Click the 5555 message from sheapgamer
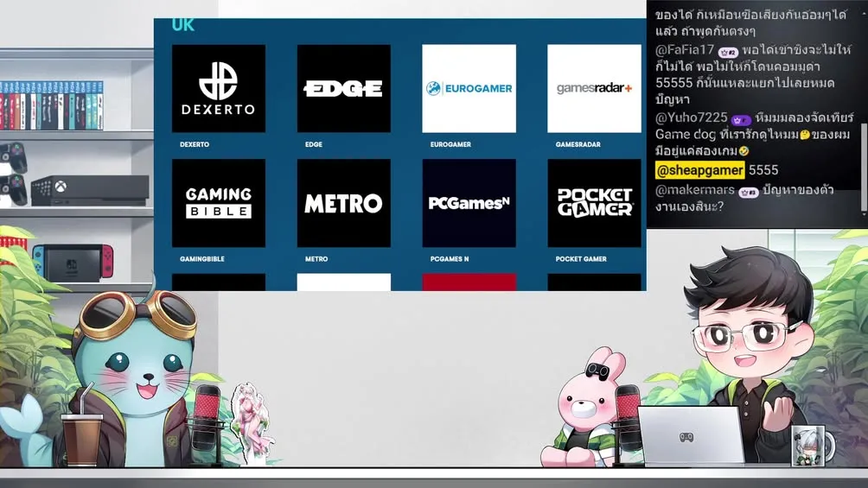Screen dimensions: 868x488 (x=763, y=170)
